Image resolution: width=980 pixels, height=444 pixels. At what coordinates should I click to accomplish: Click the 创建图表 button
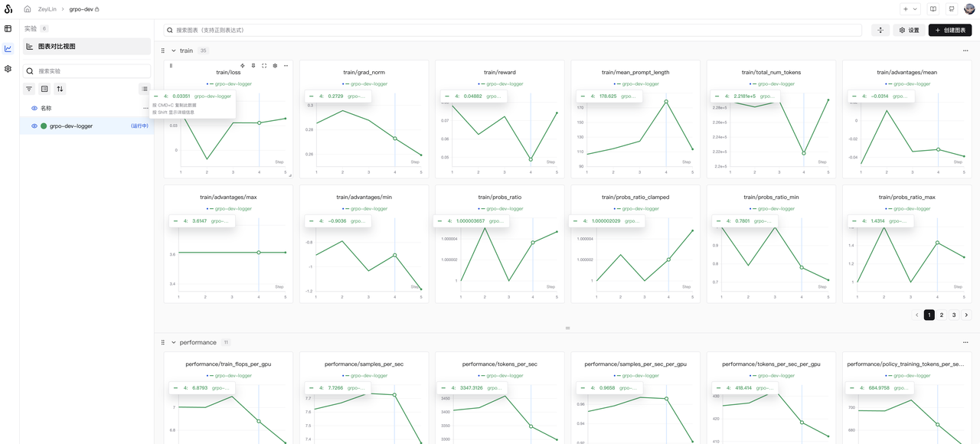(x=952, y=30)
